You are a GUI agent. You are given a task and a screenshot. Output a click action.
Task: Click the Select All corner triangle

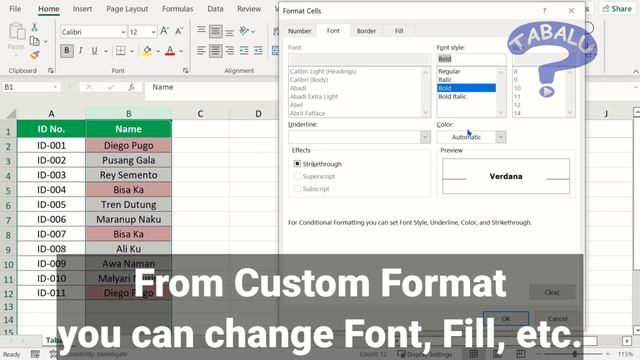11,113
